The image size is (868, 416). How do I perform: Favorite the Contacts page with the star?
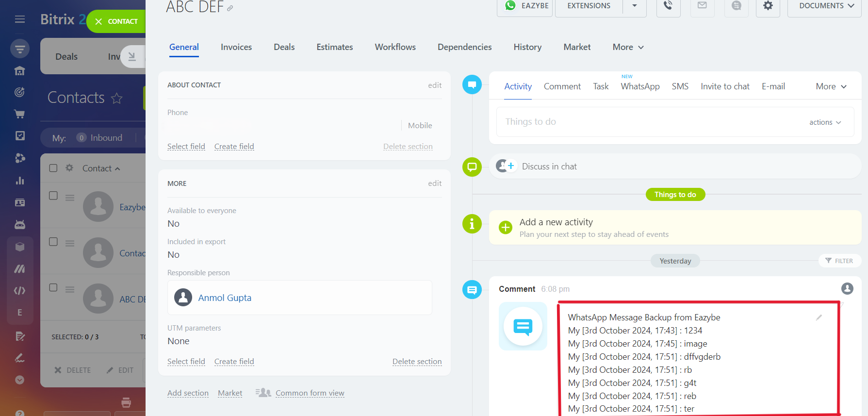[x=116, y=99]
